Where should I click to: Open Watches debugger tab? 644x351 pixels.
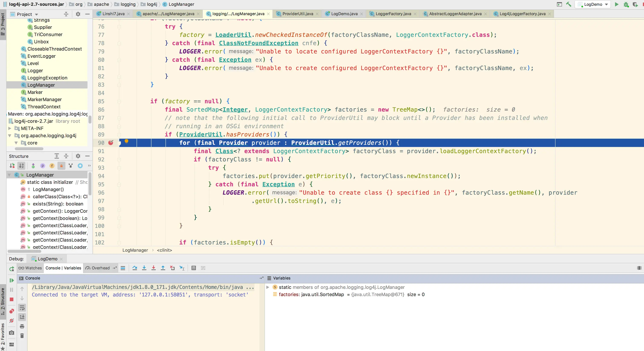tap(30, 268)
